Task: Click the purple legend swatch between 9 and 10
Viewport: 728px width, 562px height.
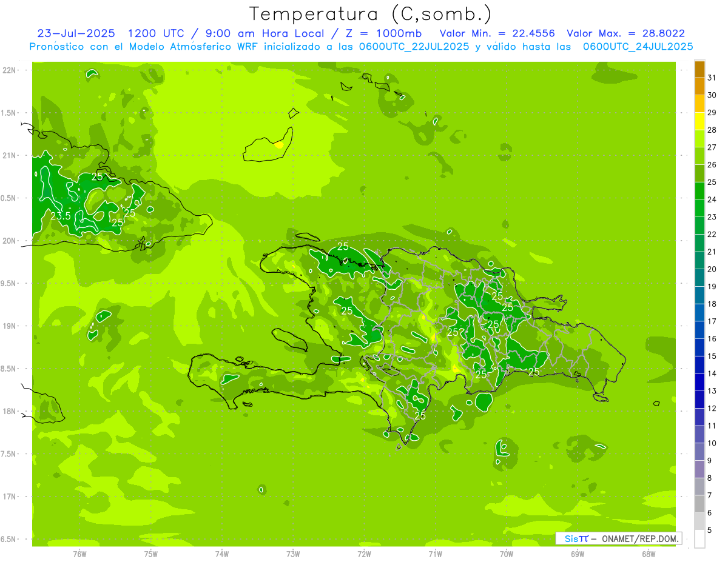Action: 699,452
